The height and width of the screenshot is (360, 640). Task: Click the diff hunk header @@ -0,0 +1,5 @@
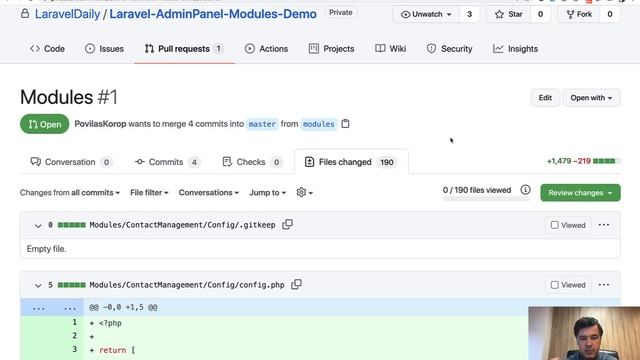click(123, 307)
